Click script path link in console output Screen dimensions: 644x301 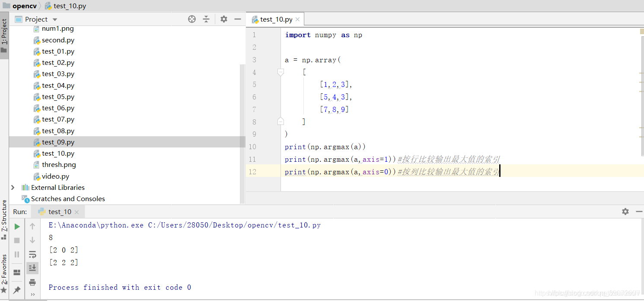tap(234, 225)
